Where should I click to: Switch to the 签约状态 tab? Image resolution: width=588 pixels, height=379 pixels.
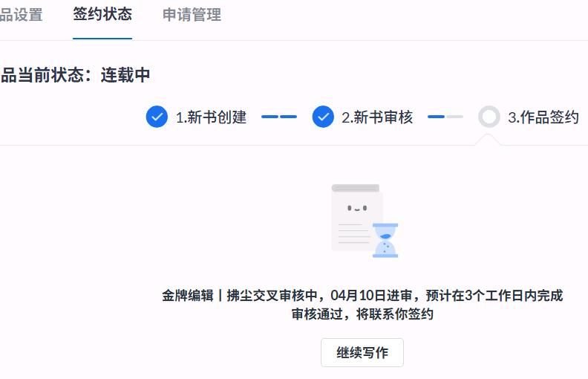pyautogui.click(x=102, y=15)
